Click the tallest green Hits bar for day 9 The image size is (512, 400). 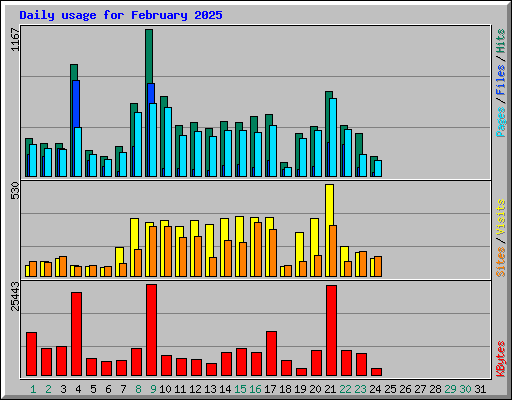[x=149, y=56]
